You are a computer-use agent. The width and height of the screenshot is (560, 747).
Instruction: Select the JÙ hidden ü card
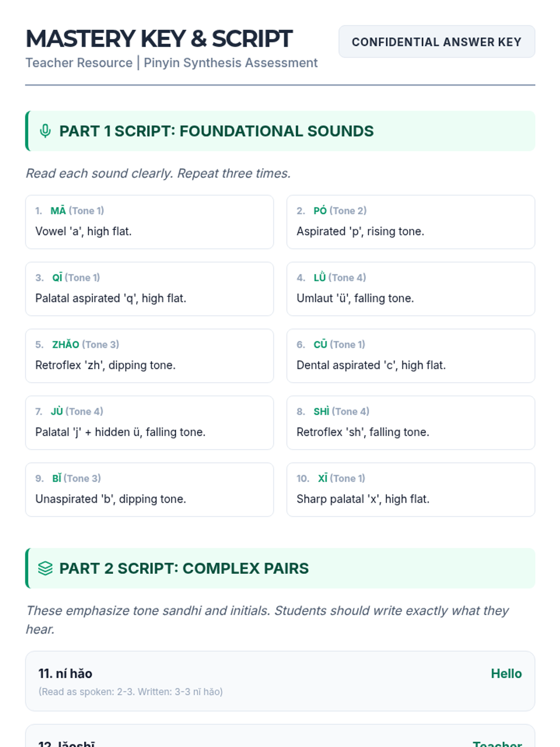click(149, 423)
